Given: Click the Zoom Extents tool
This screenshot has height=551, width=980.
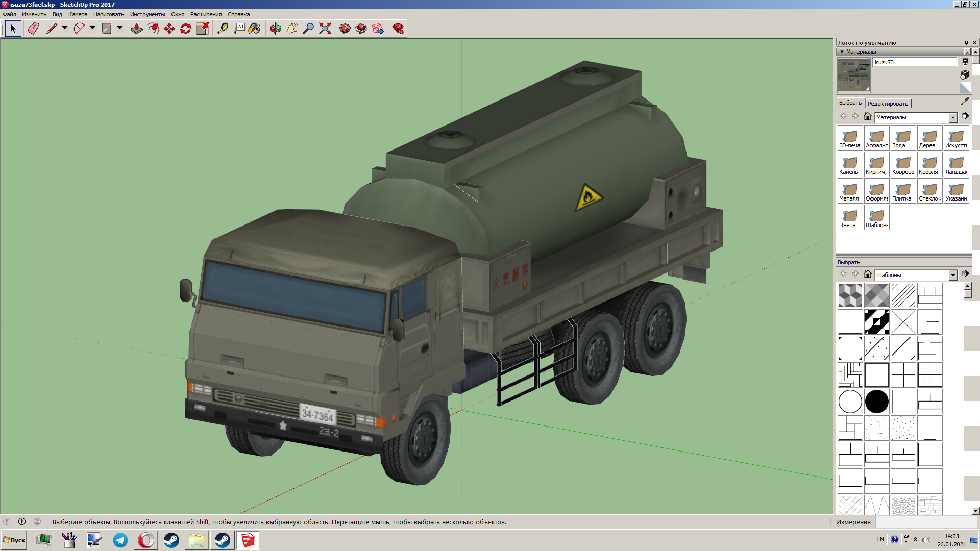Looking at the screenshot, I should [325, 29].
